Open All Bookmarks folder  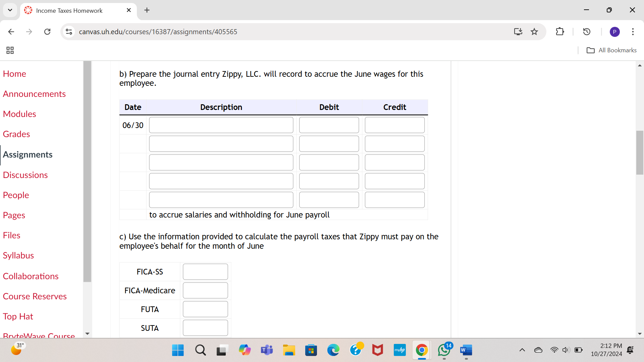[611, 50]
